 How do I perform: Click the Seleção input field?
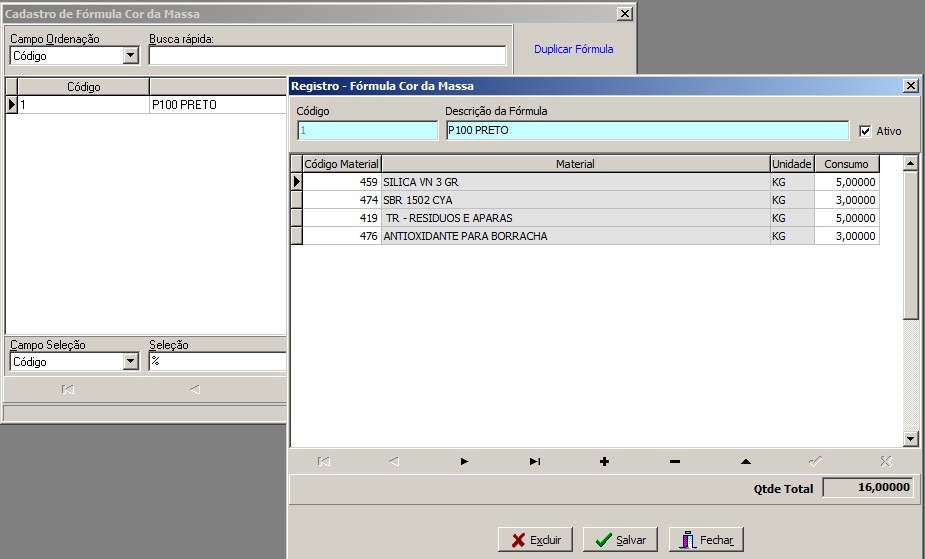click(218, 361)
